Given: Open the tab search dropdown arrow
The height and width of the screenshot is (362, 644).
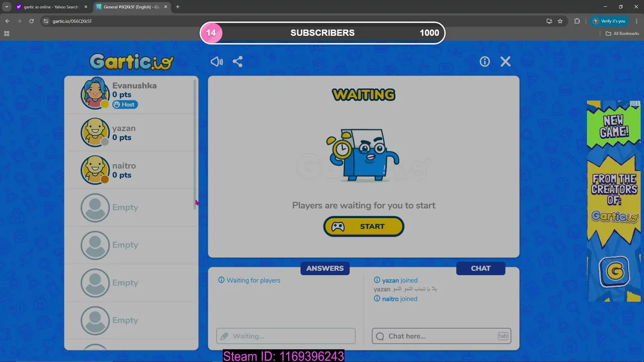Looking at the screenshot, I should (x=7, y=7).
